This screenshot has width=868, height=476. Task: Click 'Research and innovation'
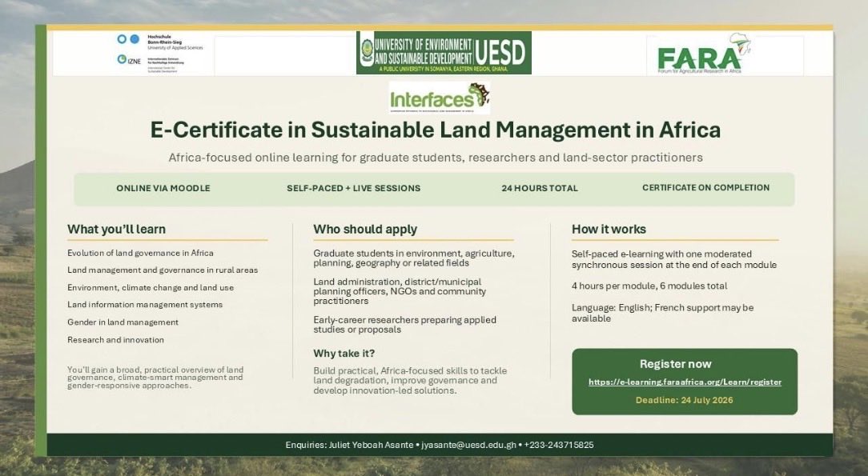point(115,340)
